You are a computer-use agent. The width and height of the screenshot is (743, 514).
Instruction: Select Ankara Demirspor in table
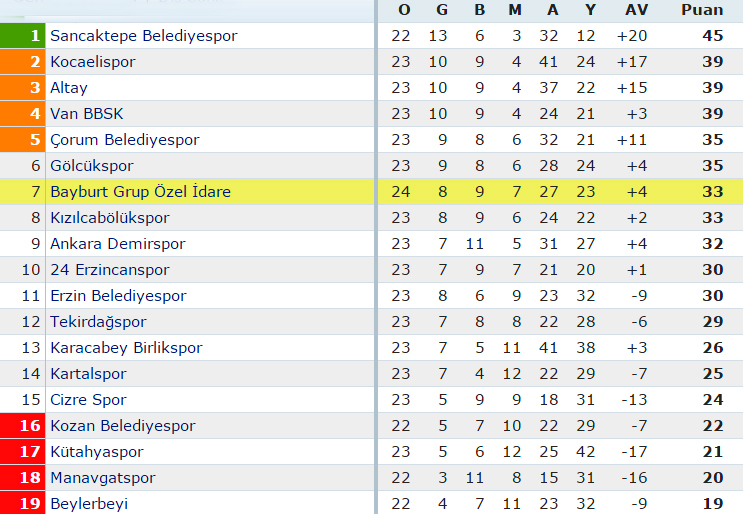click(x=118, y=244)
